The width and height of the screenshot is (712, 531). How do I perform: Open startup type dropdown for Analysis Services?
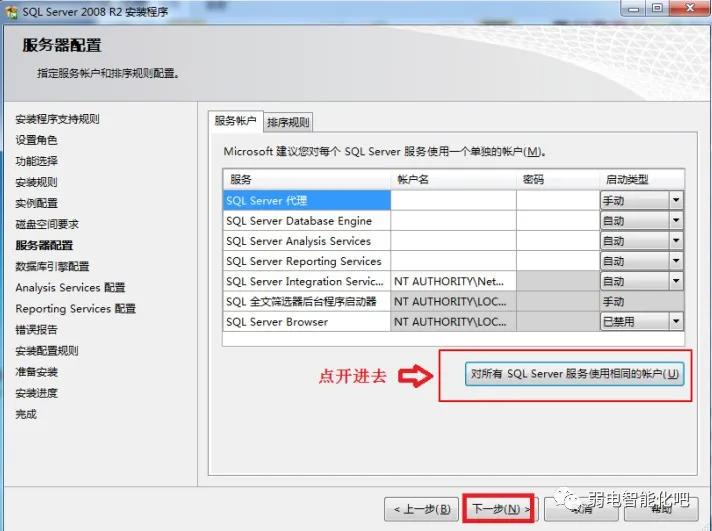(676, 241)
